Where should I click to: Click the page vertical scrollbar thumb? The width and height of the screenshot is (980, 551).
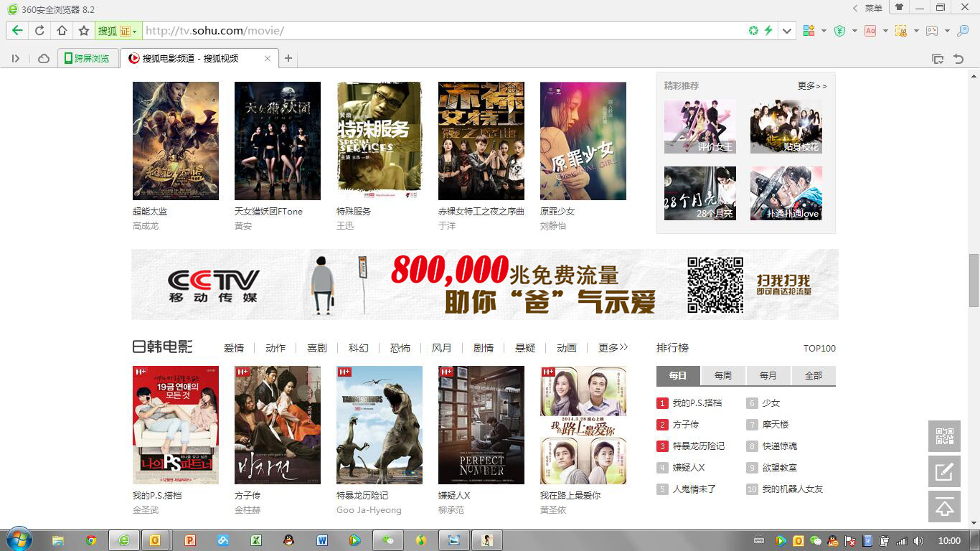[x=974, y=280]
